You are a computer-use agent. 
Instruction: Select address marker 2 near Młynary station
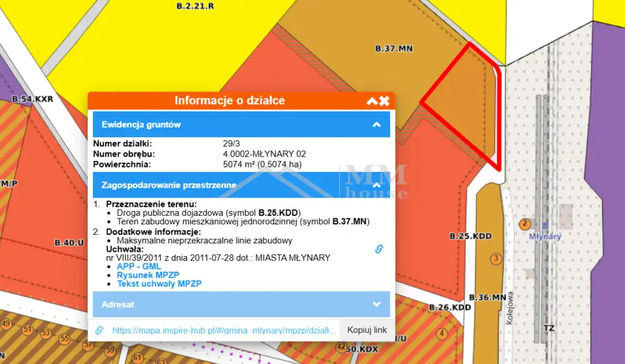click(524, 224)
